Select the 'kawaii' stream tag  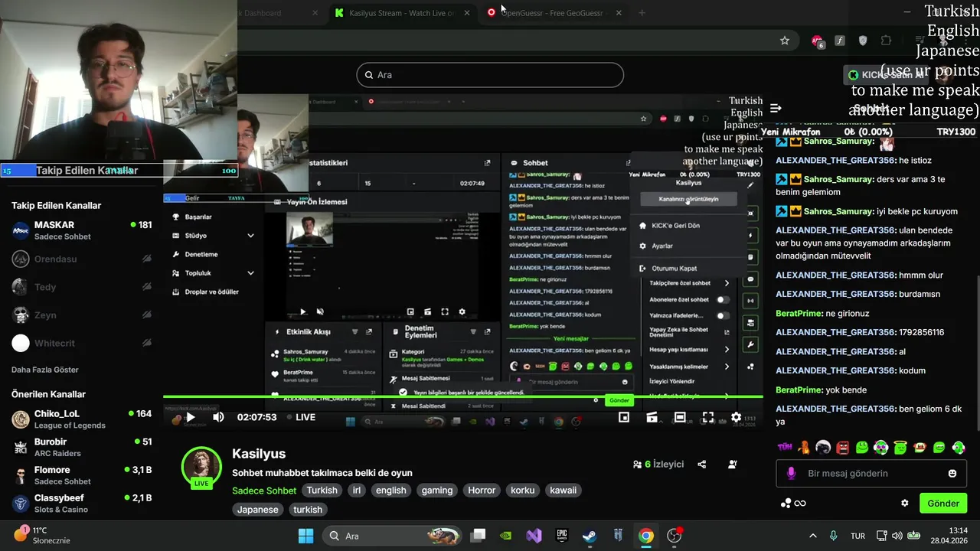563,491
